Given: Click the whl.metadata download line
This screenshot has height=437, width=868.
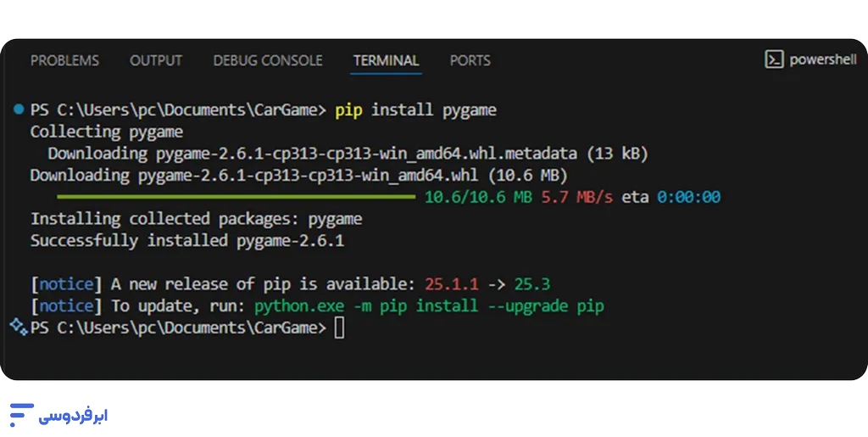Looking at the screenshot, I should (348, 154).
